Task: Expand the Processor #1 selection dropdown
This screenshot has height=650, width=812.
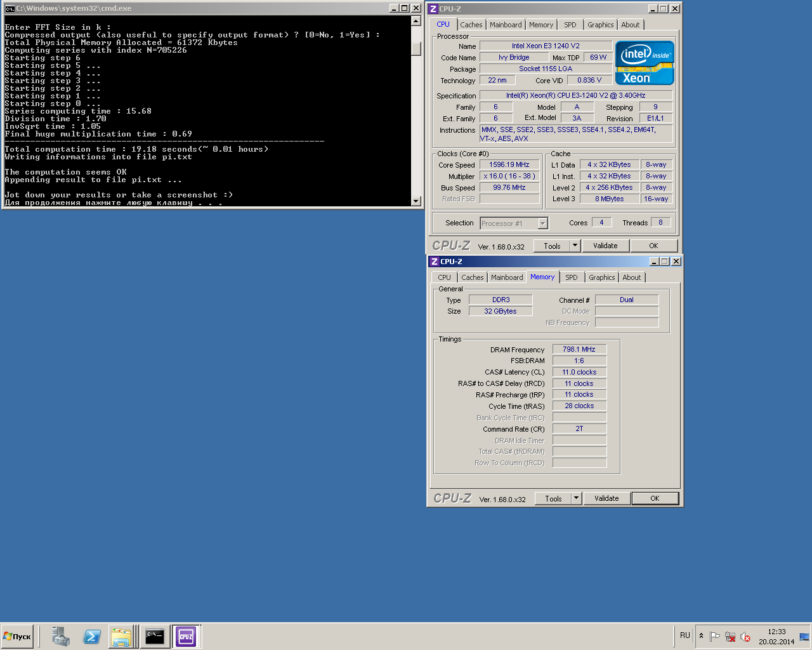Action: 542,223
